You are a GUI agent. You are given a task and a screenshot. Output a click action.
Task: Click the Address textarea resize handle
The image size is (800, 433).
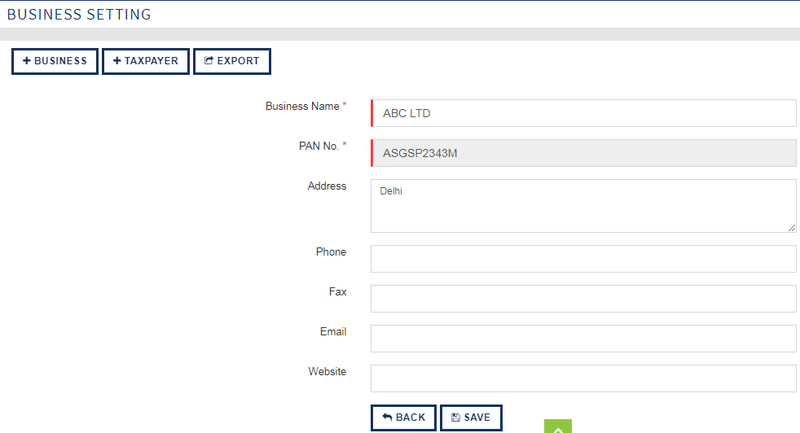(x=791, y=228)
